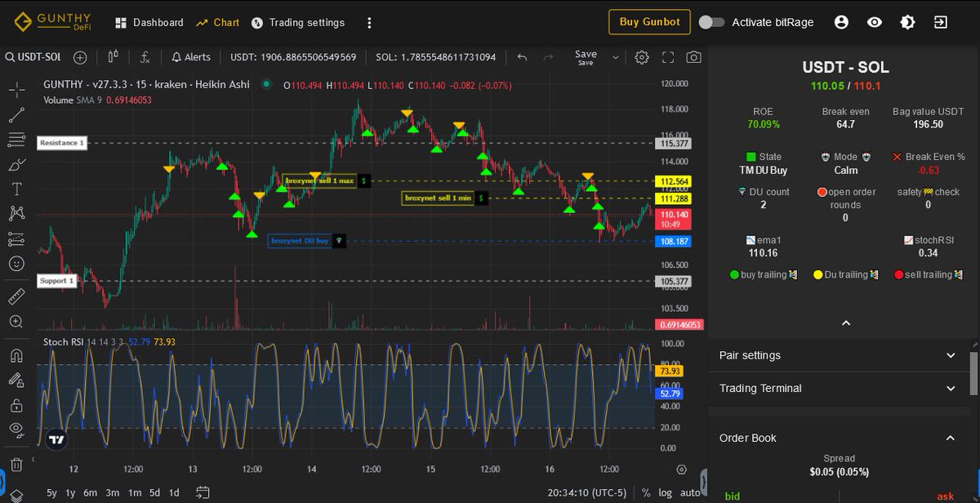The width and height of the screenshot is (980, 503).
Task: Select the 1m time range
Action: 133,492
